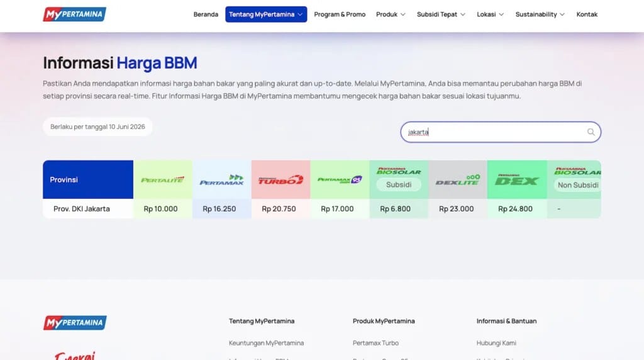Click the Provinsi column header
This screenshot has height=360, width=644.
88,179
